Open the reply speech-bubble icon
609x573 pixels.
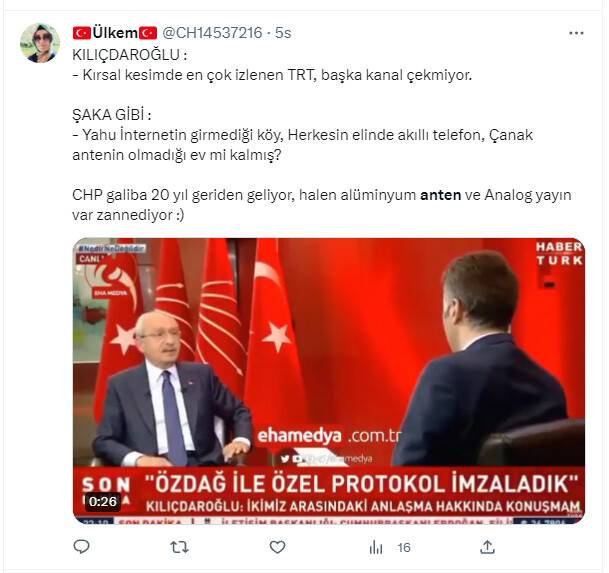(82, 547)
